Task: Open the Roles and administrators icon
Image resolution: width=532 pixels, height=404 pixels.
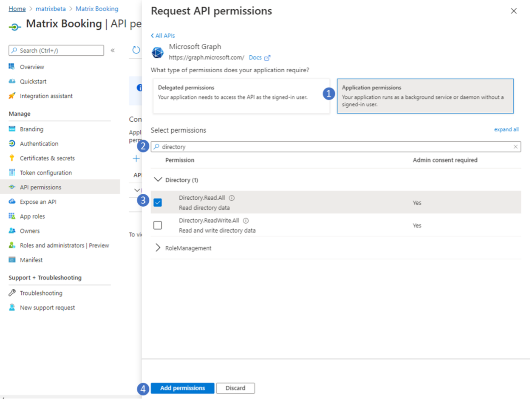Action: click(x=12, y=245)
